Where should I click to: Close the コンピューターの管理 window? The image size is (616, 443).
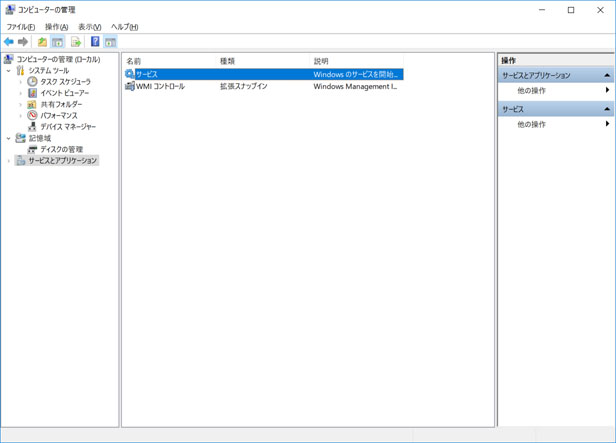tap(600, 10)
